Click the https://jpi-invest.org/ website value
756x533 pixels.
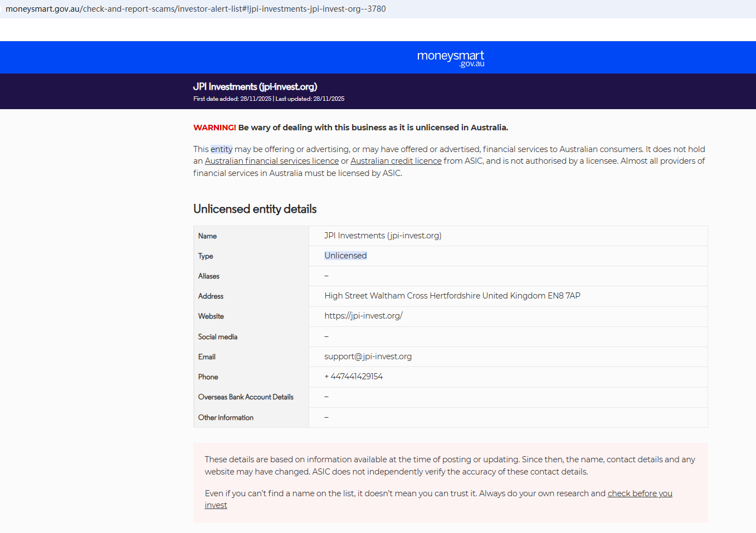point(363,316)
